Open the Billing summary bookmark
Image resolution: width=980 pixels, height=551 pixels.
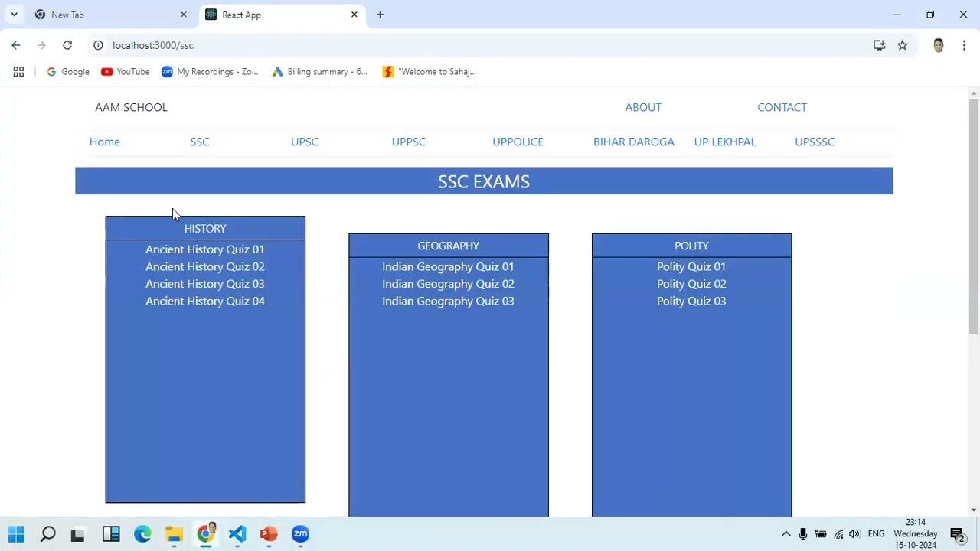tap(320, 72)
